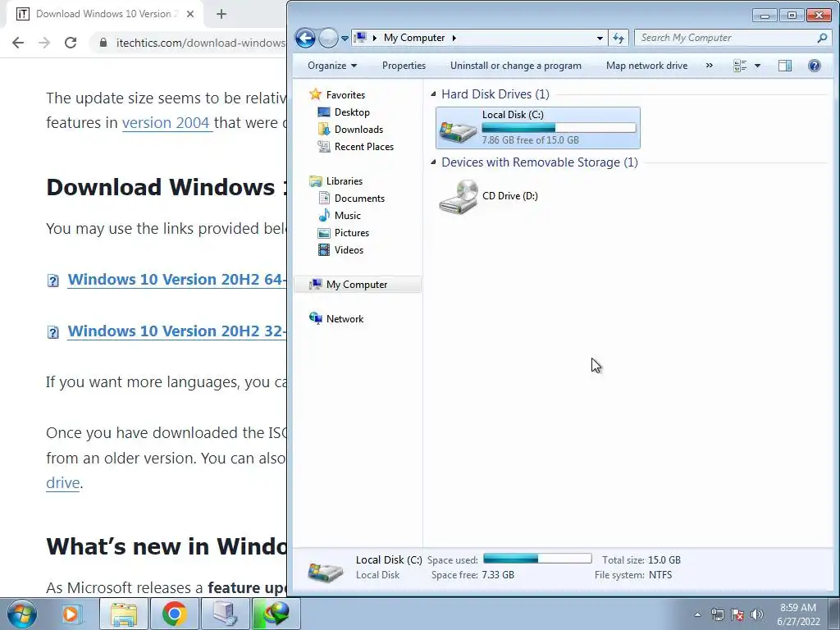Show hidden tray icons arrow
The width and height of the screenshot is (840, 630).
[697, 614]
